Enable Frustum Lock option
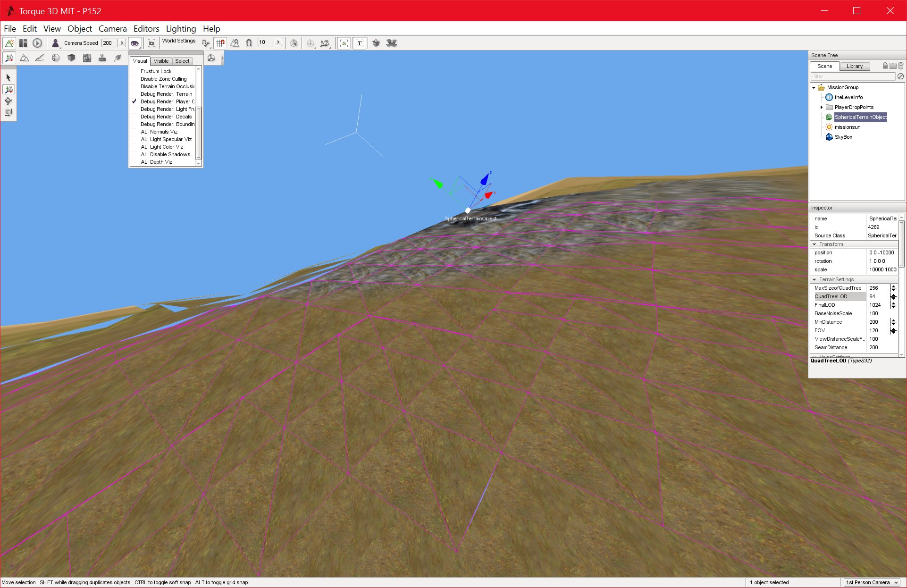The height and width of the screenshot is (588, 907). [163, 71]
